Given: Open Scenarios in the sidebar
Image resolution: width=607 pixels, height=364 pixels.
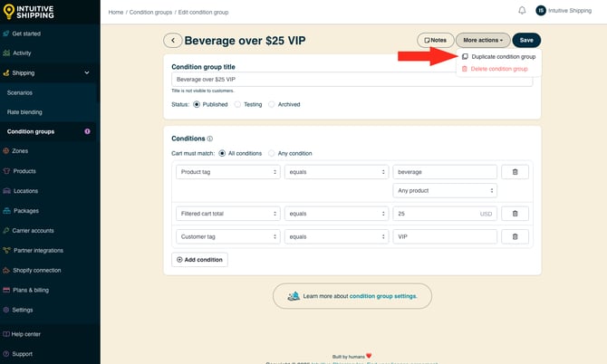Looking at the screenshot, I should point(20,93).
